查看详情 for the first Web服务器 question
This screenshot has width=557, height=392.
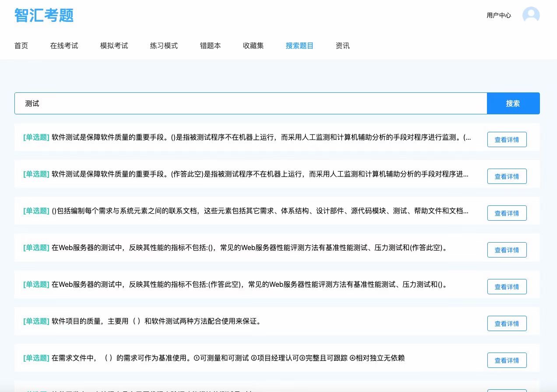[507, 250]
